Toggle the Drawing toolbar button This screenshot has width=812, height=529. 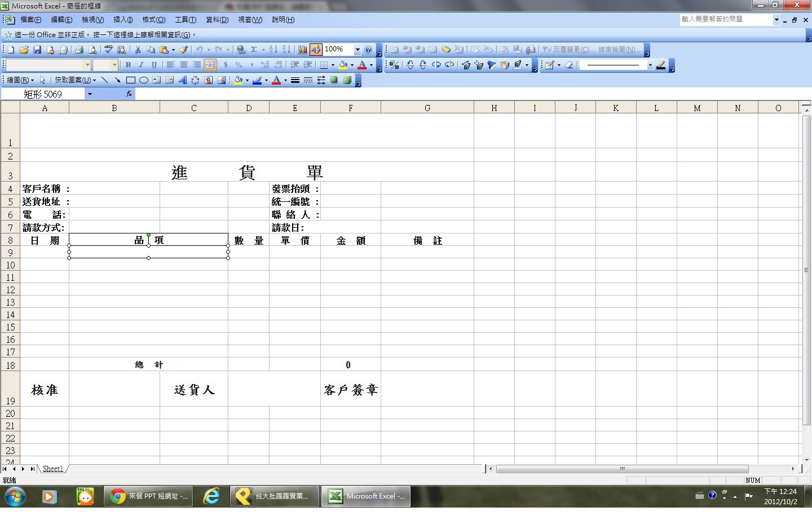(316, 50)
